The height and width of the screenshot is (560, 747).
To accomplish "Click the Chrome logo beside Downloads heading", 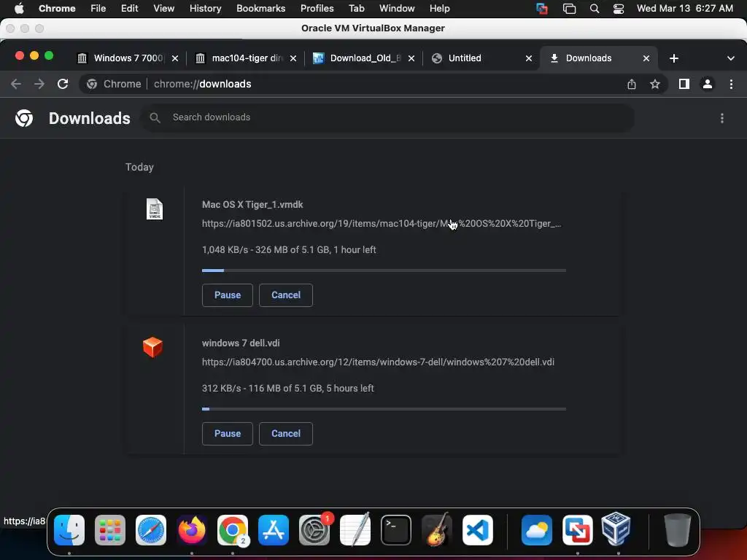I will tap(24, 118).
